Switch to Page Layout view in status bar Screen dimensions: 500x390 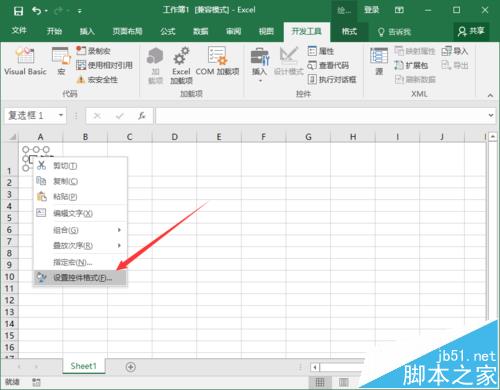point(344,382)
